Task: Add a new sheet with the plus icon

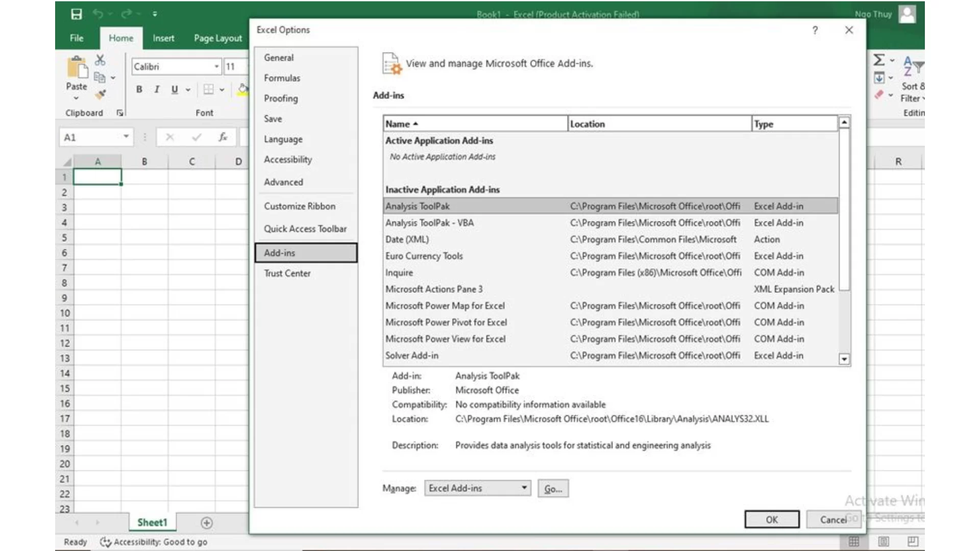Action: click(x=206, y=523)
